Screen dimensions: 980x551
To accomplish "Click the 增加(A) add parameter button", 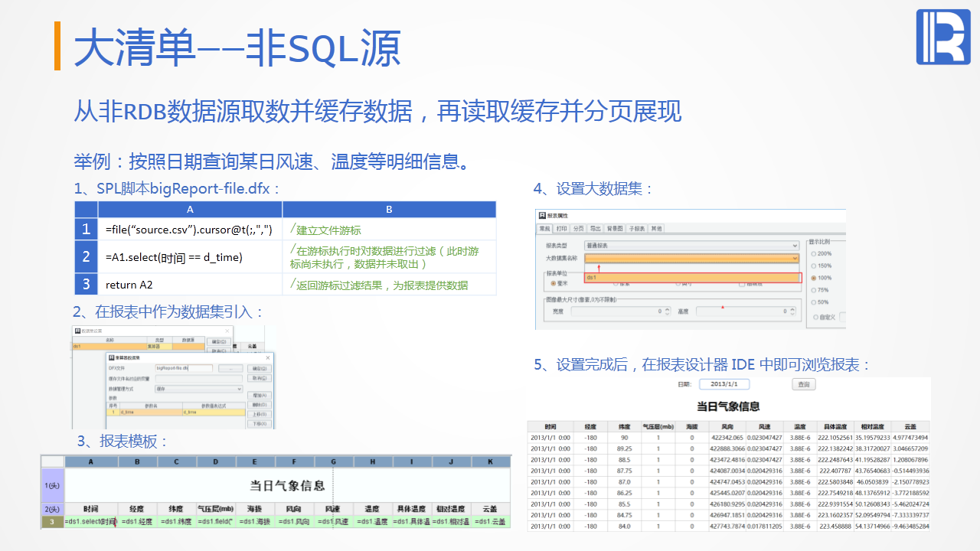I will coord(260,396).
